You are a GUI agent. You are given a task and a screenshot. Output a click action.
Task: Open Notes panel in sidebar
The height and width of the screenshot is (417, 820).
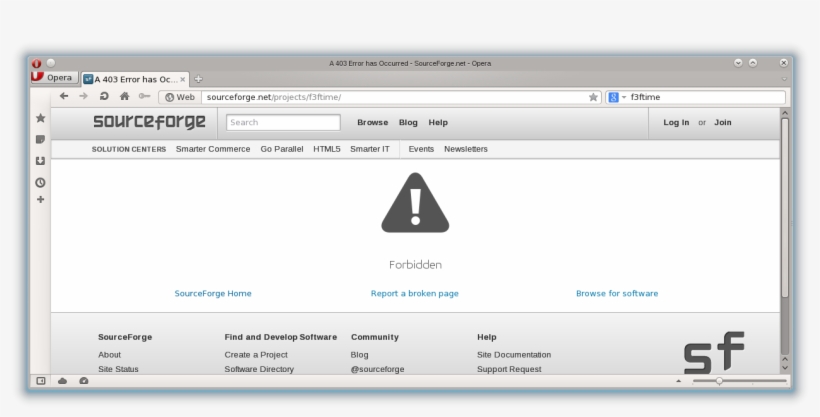coord(40,140)
